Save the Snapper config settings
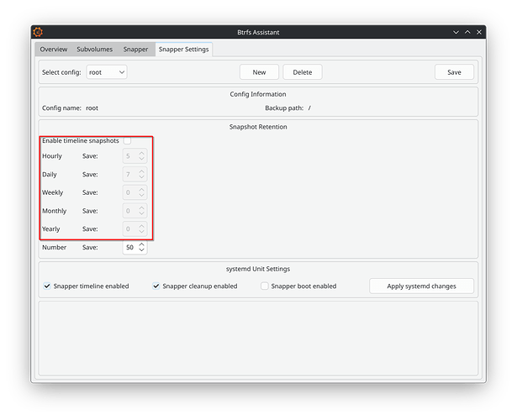Viewport: 517px width, 420px height. point(454,72)
